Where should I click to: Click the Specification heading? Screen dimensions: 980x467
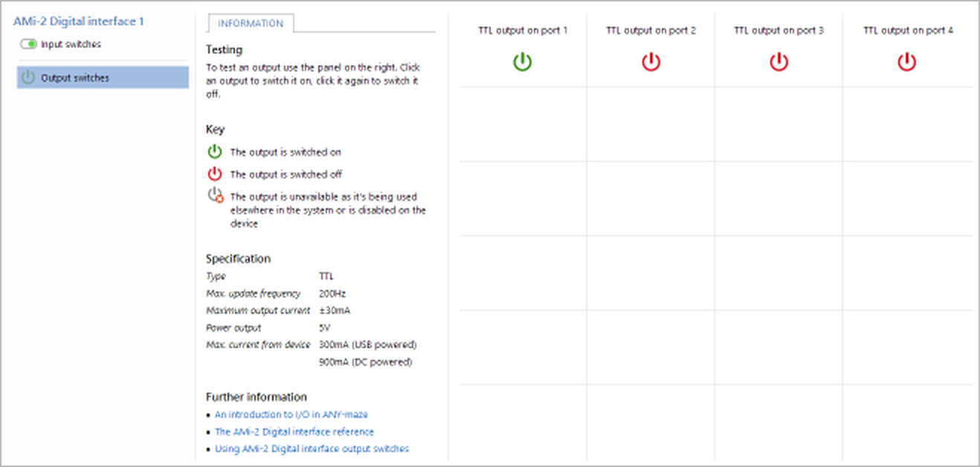pos(238,259)
